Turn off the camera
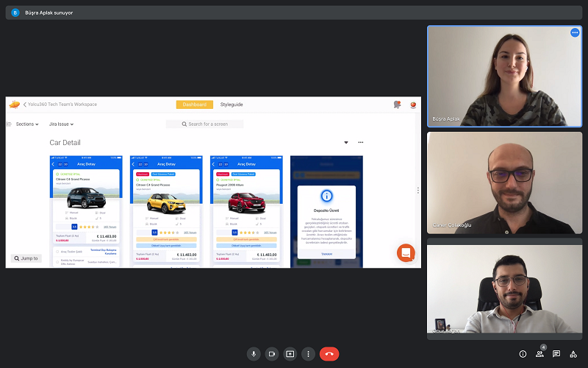588x368 pixels. click(272, 354)
